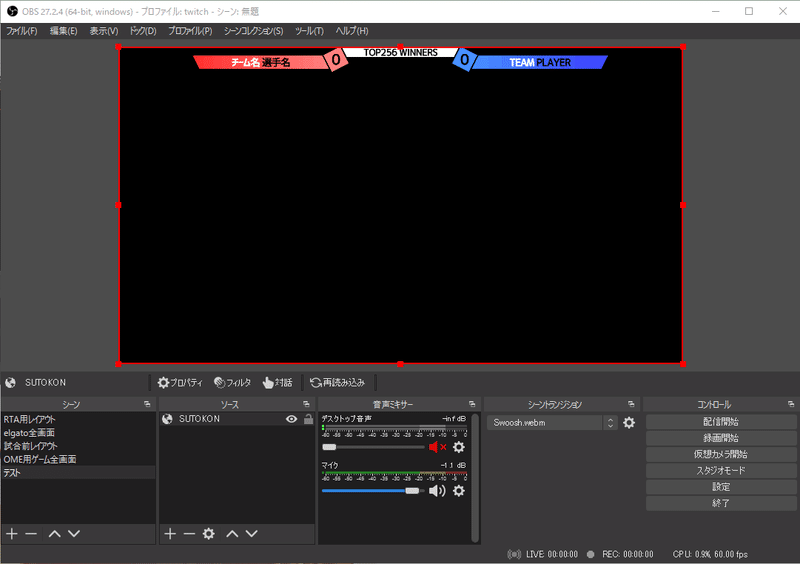Image resolution: width=800 pixels, height=564 pixels.
Task: Click 仮想カメラ開始 button
Action: click(x=721, y=454)
